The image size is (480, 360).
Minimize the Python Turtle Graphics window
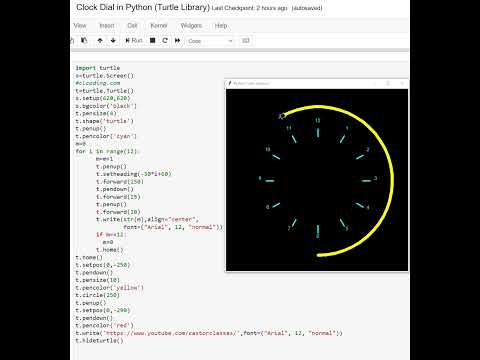click(x=374, y=83)
